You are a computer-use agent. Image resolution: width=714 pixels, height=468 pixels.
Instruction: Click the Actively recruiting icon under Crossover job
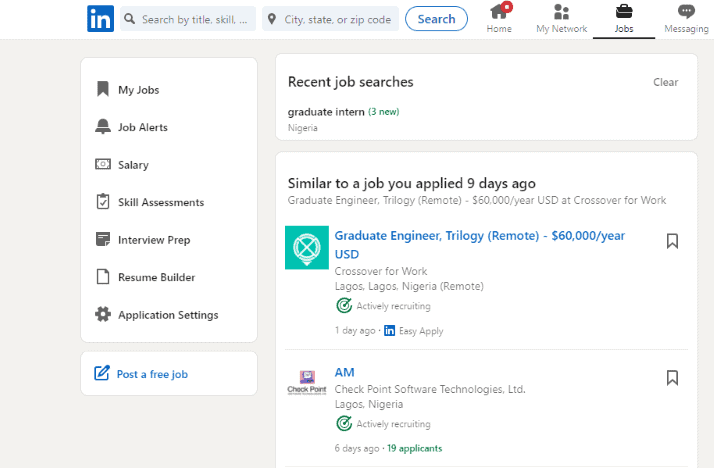pos(344,305)
